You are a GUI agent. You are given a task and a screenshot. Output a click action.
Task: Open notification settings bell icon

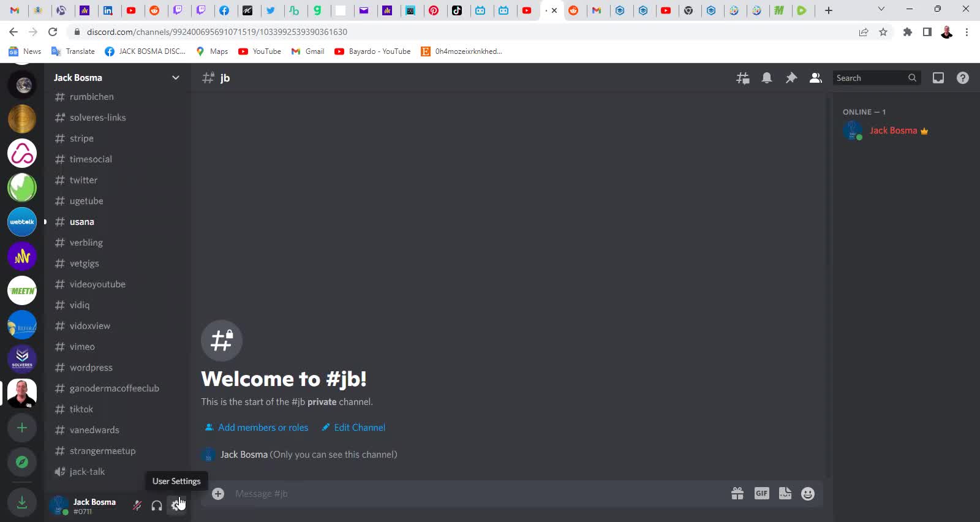(767, 78)
